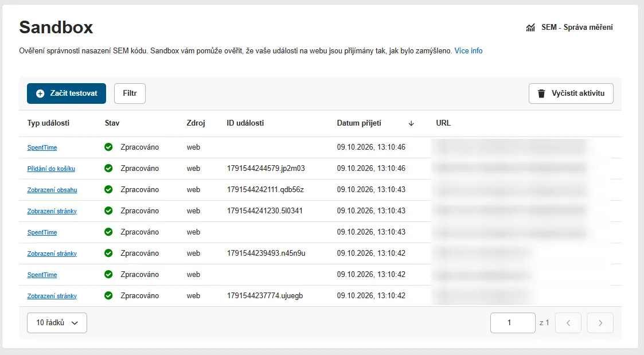Click the page number input field
This screenshot has width=644, height=355.
tap(513, 323)
